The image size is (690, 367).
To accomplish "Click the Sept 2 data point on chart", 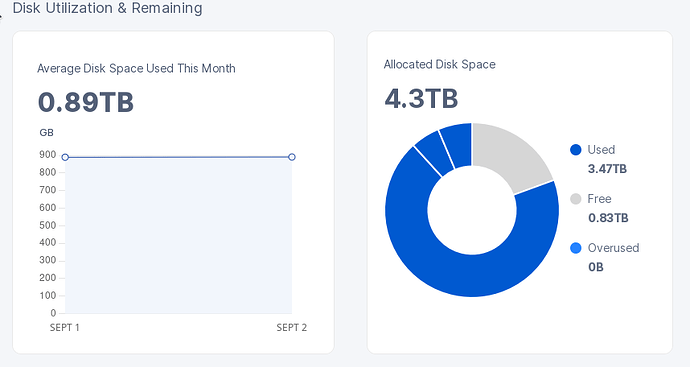I will [x=292, y=157].
